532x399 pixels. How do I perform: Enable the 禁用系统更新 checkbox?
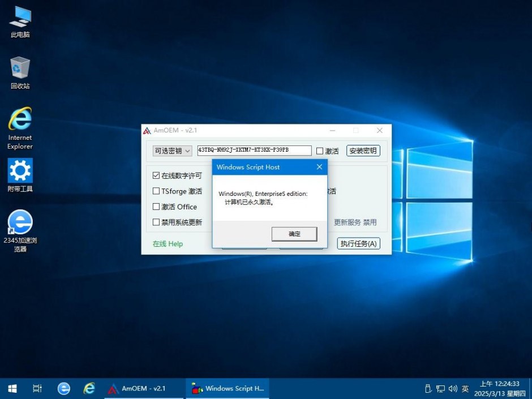click(156, 222)
